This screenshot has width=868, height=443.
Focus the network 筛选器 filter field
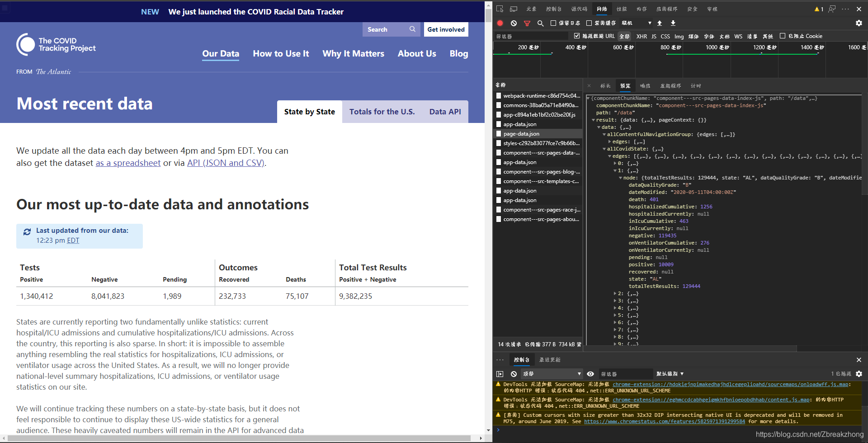pyautogui.click(x=531, y=36)
